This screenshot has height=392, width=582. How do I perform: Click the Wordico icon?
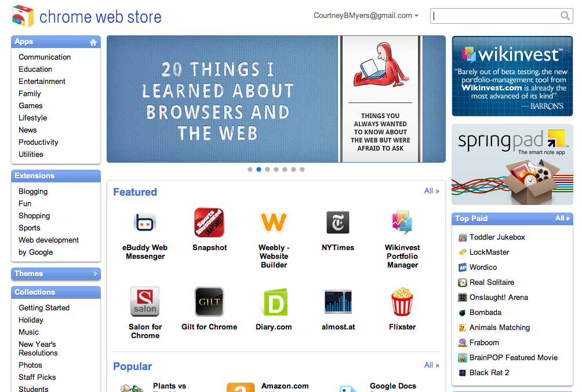click(x=463, y=268)
